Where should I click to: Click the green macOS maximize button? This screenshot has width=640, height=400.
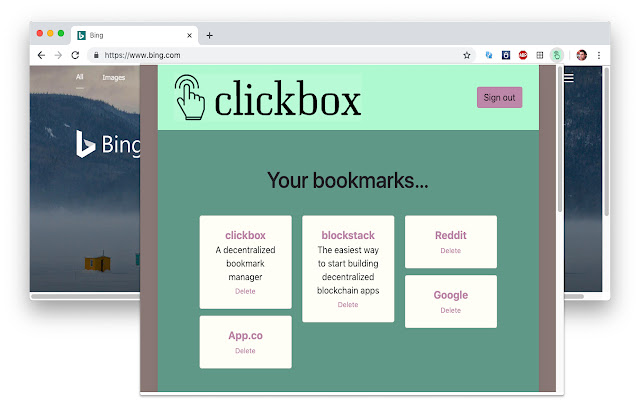click(61, 33)
